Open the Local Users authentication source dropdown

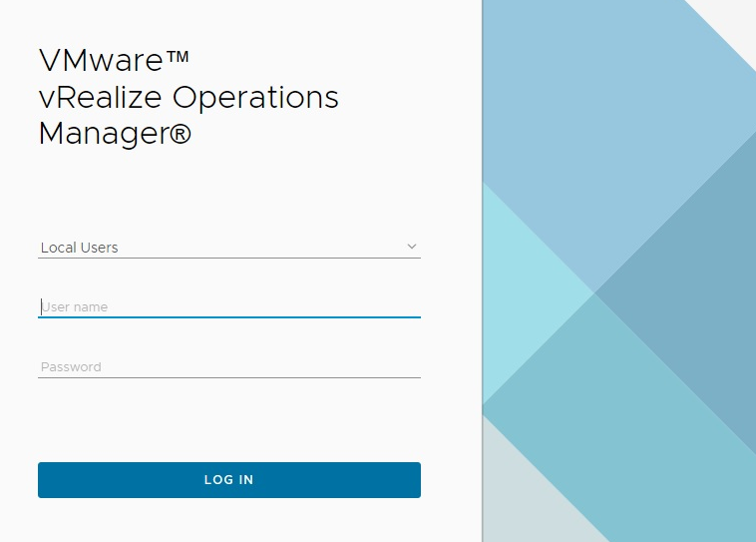pos(229,248)
